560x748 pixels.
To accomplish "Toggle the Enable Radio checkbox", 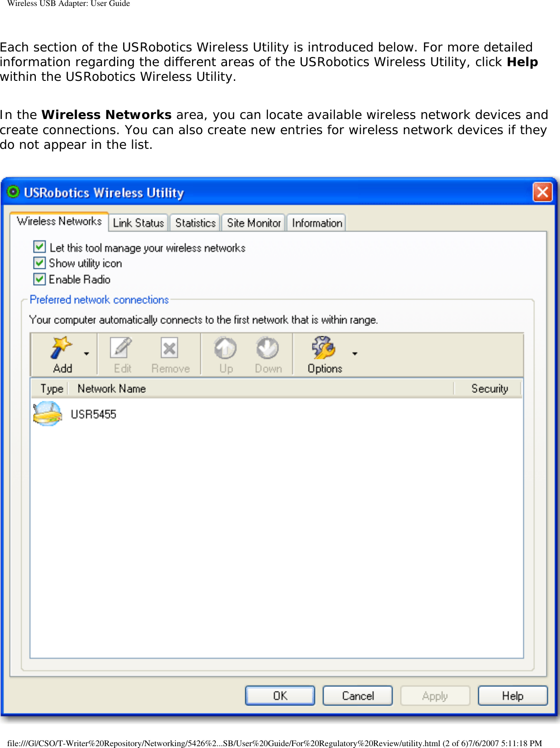I will click(x=40, y=279).
